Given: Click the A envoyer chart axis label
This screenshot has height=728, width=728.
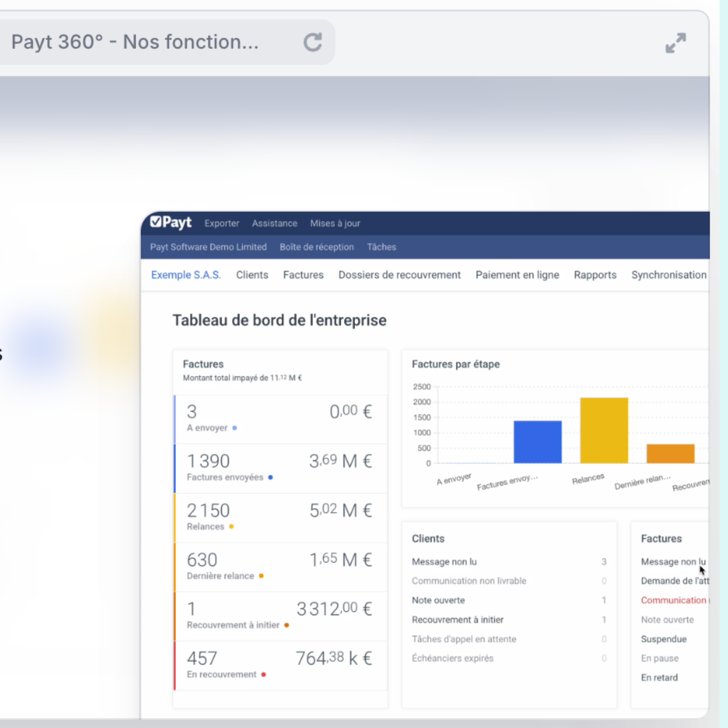Looking at the screenshot, I should tap(454, 479).
